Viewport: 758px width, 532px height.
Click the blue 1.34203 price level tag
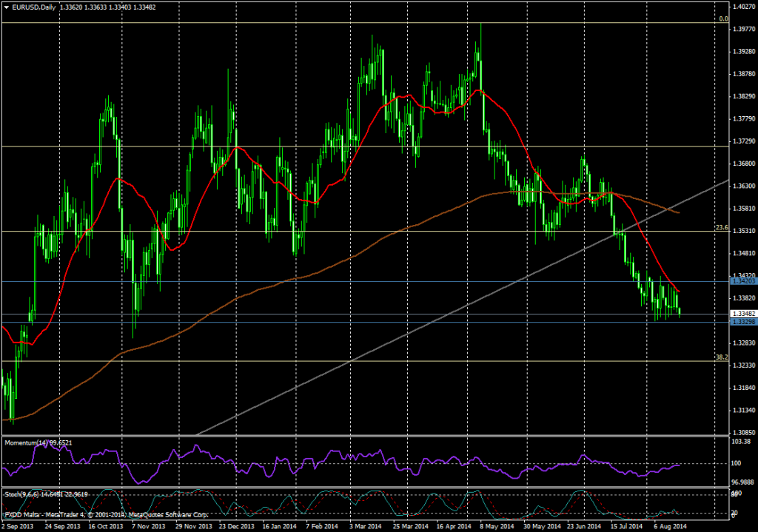(743, 281)
